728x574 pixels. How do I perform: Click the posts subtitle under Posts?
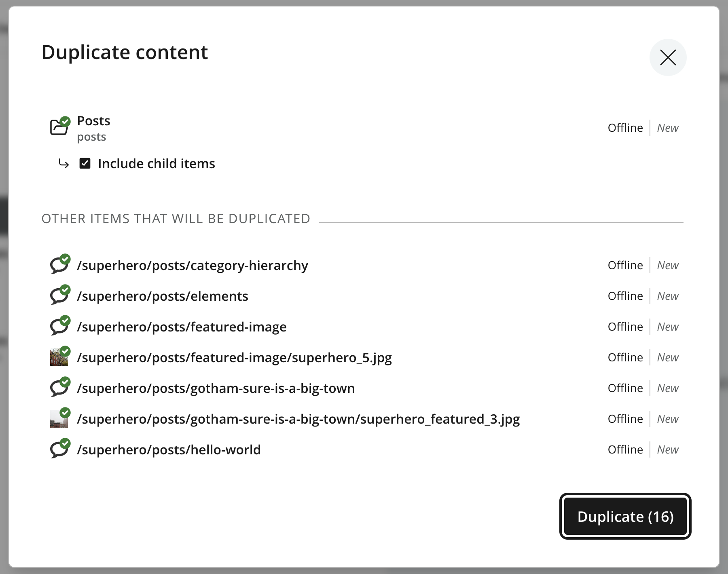(91, 137)
